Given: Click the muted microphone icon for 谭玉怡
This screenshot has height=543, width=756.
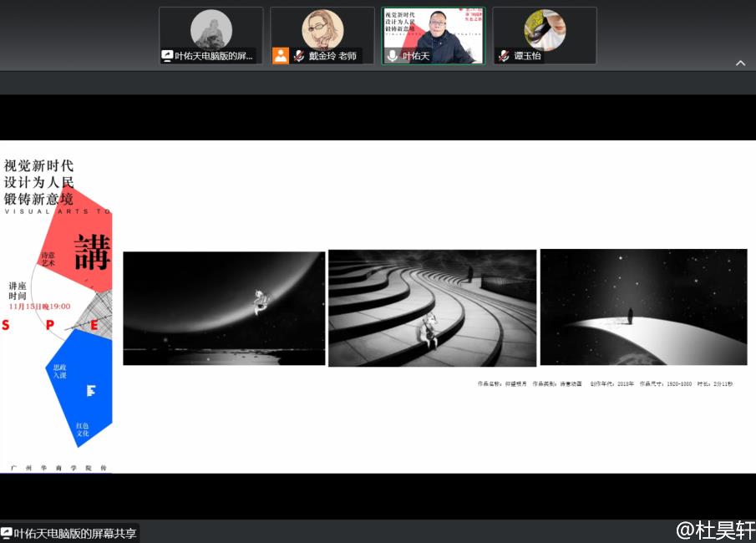Looking at the screenshot, I should click(504, 56).
